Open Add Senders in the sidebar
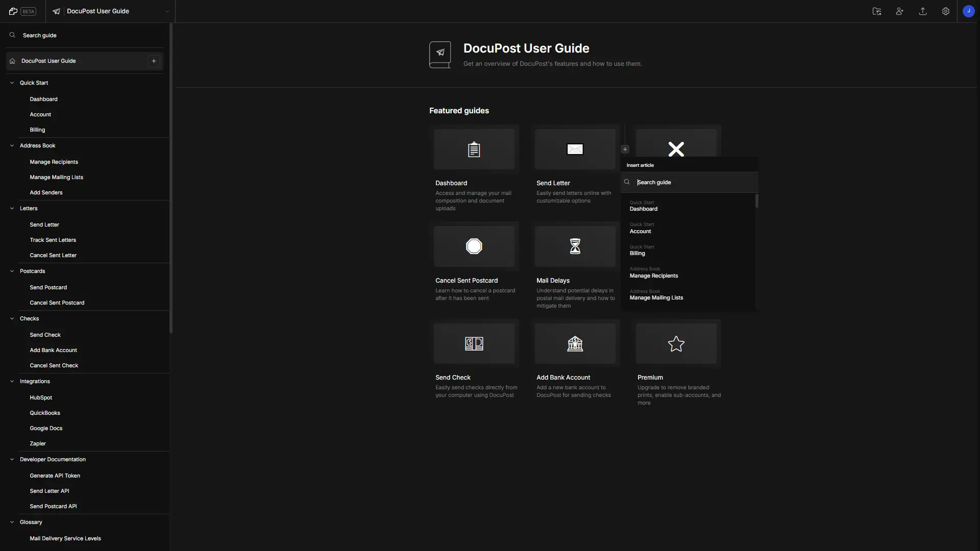This screenshot has width=980, height=551. (46, 192)
